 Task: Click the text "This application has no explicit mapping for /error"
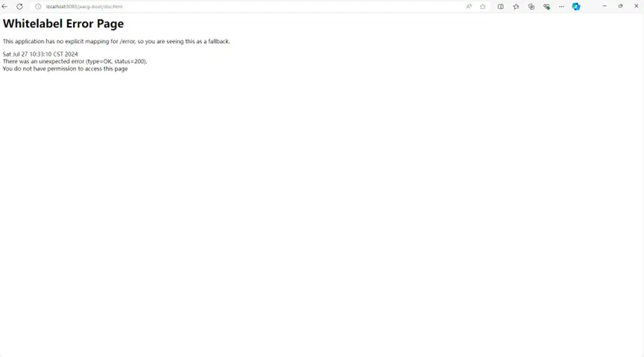(69, 42)
